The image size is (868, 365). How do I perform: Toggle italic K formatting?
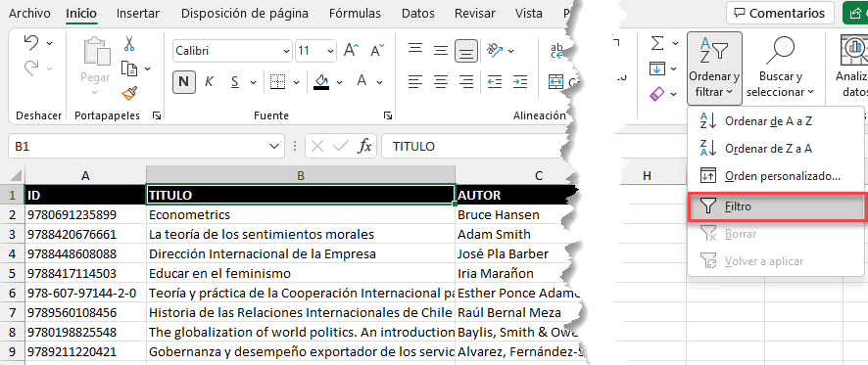click(210, 82)
